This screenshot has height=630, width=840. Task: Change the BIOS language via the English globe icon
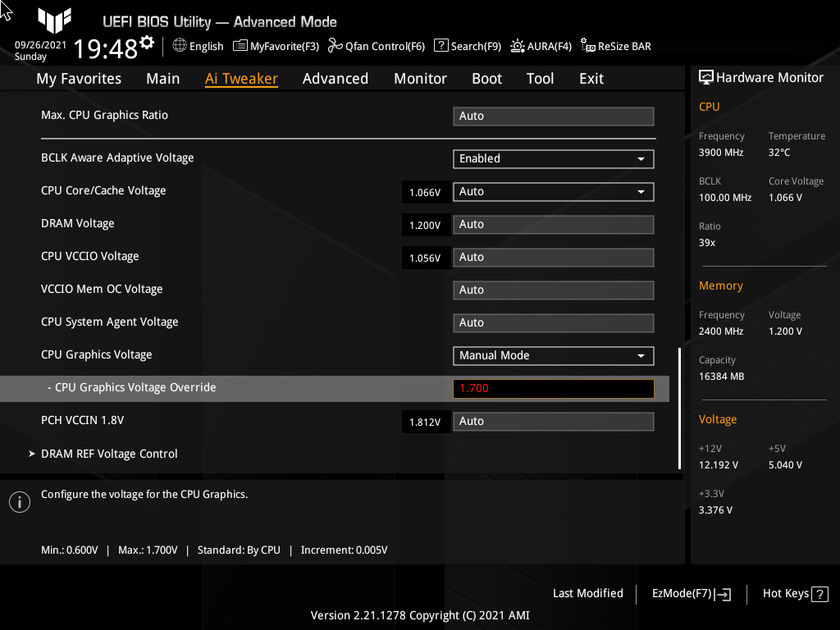pyautogui.click(x=198, y=46)
